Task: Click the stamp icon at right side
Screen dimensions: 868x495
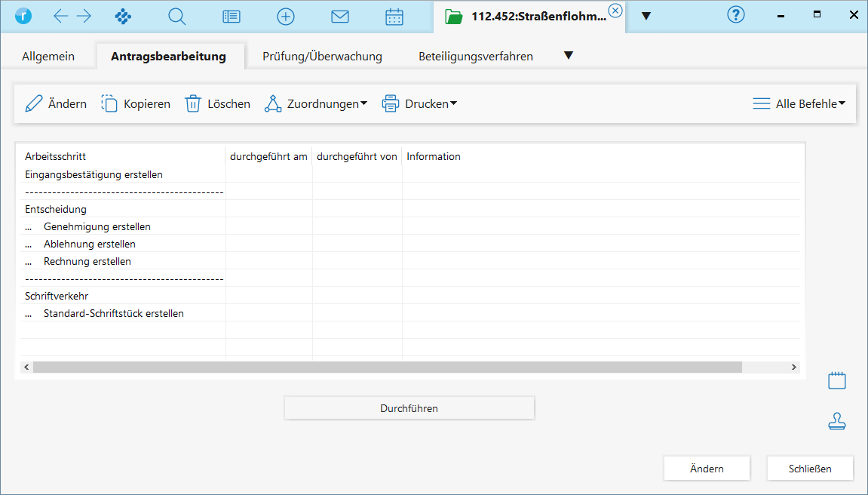Action: pyautogui.click(x=836, y=422)
